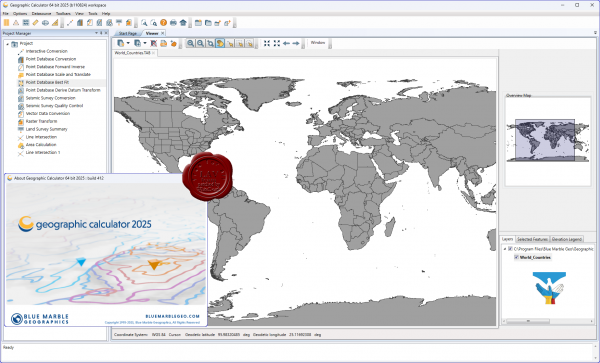
Task: Click the next view right arrow
Action: pos(296,43)
